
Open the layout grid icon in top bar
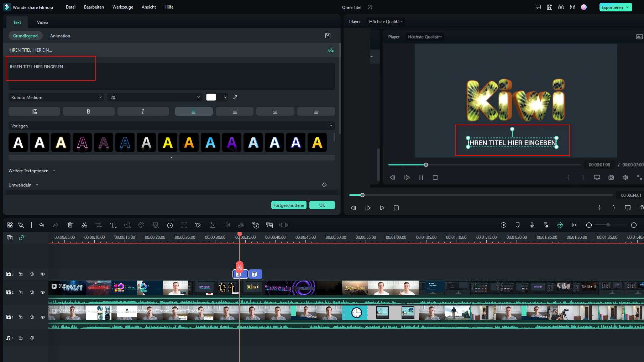coord(572,7)
